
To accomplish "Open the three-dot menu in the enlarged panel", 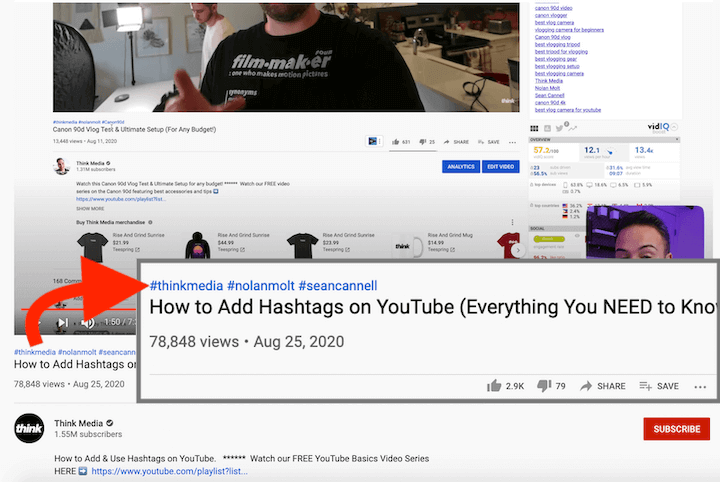I will (x=700, y=387).
